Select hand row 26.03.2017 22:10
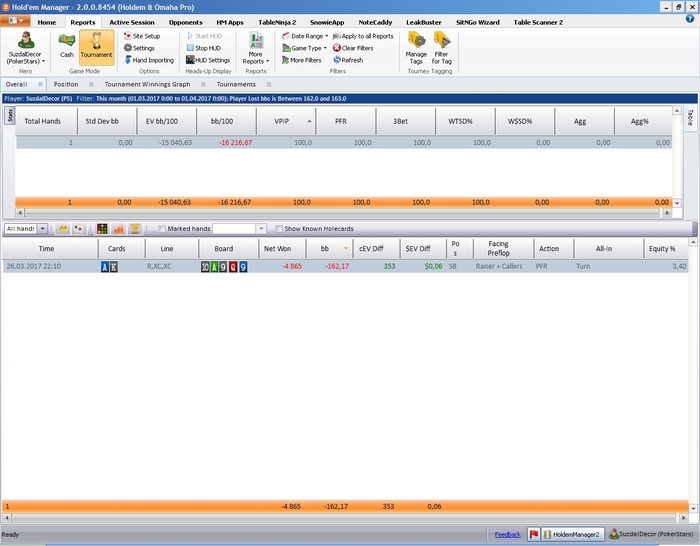Viewport: 700px width, 546px height. [x=345, y=267]
